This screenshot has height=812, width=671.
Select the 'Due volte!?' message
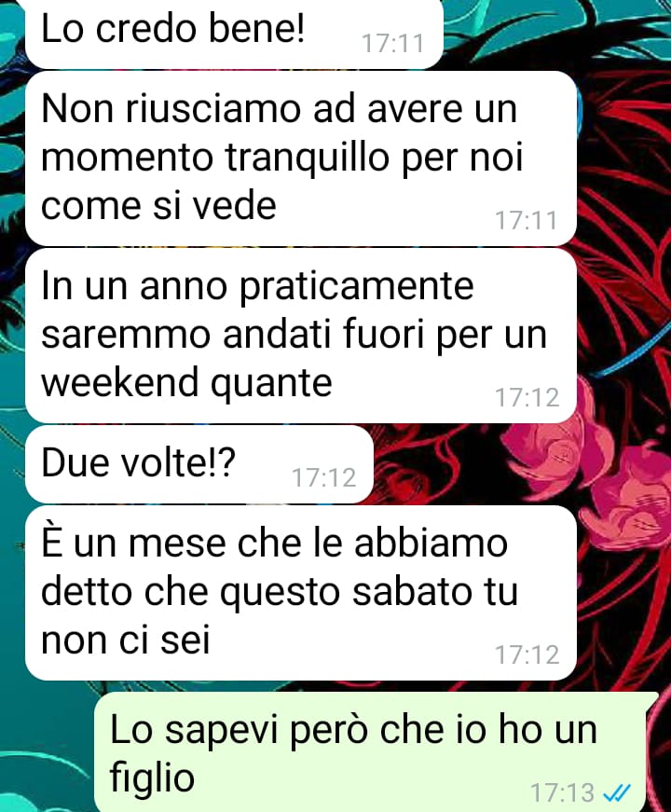click(x=199, y=463)
